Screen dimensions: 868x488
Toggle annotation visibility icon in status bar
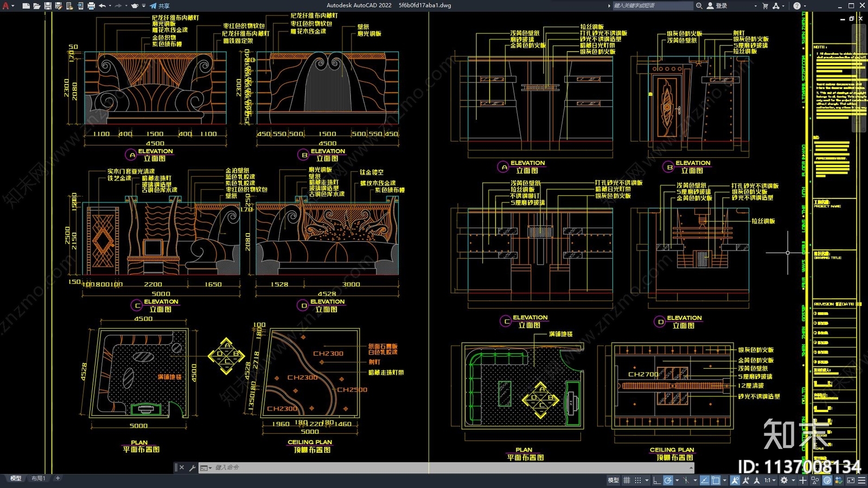pyautogui.click(x=735, y=480)
